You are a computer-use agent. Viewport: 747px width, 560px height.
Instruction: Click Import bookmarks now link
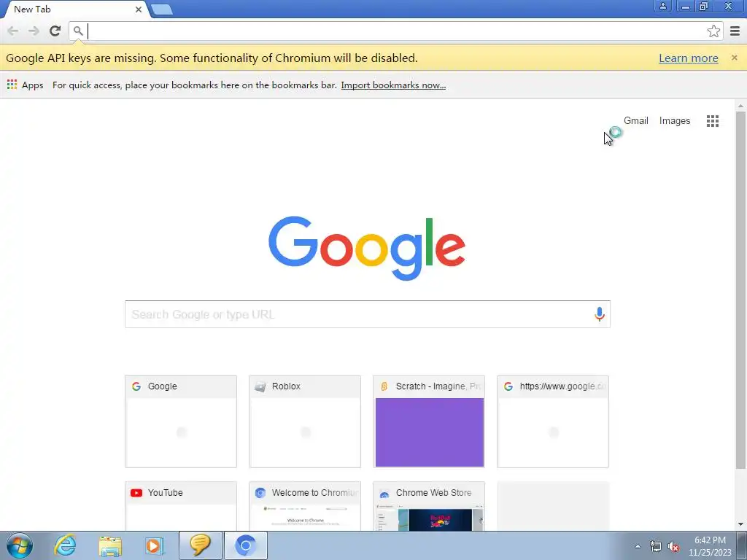(393, 85)
